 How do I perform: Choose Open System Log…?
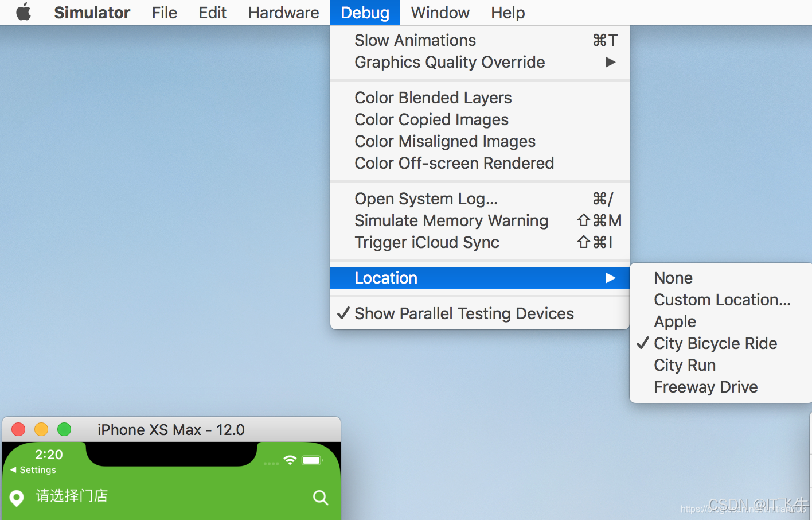pyautogui.click(x=480, y=199)
